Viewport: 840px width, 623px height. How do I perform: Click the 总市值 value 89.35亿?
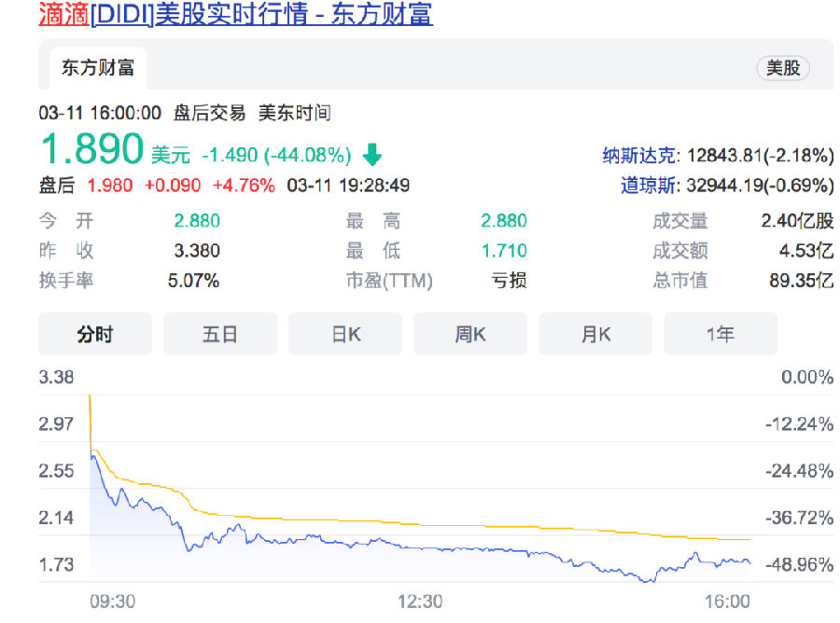[801, 281]
